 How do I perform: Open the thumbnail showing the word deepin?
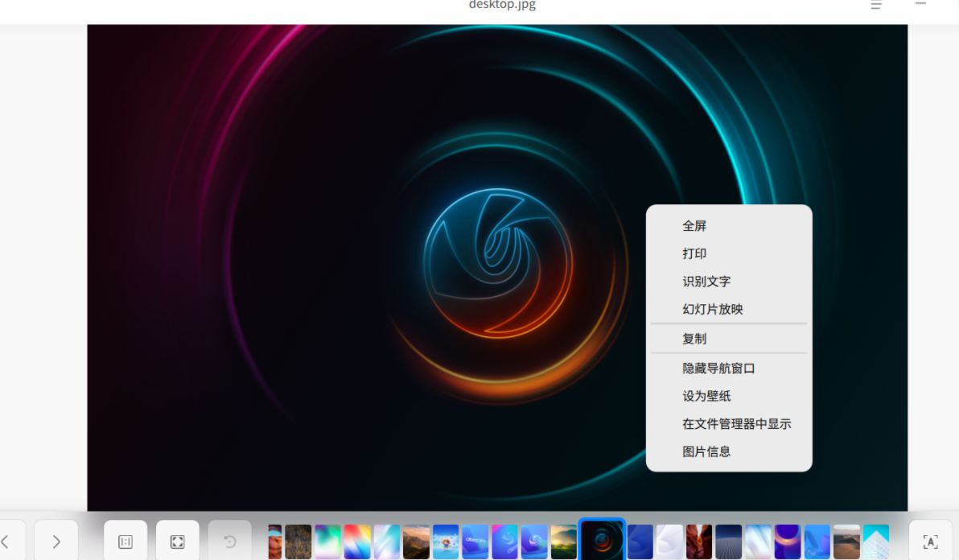pos(475,541)
